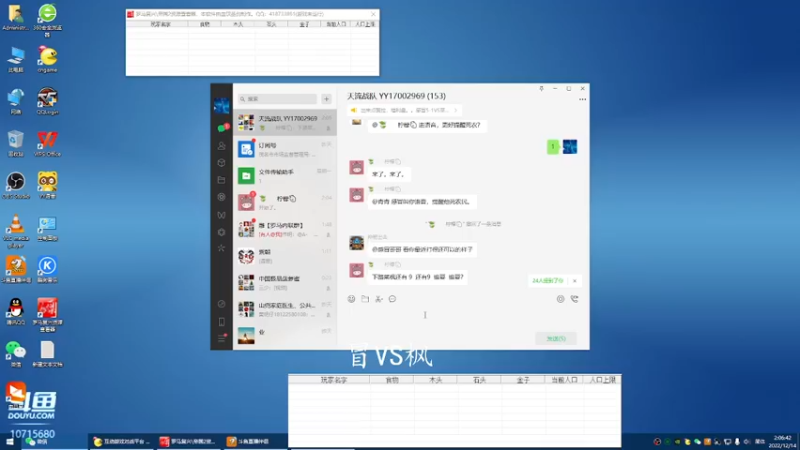Click 24 people mentioned notification
This screenshot has height=450, width=800.
[548, 281]
